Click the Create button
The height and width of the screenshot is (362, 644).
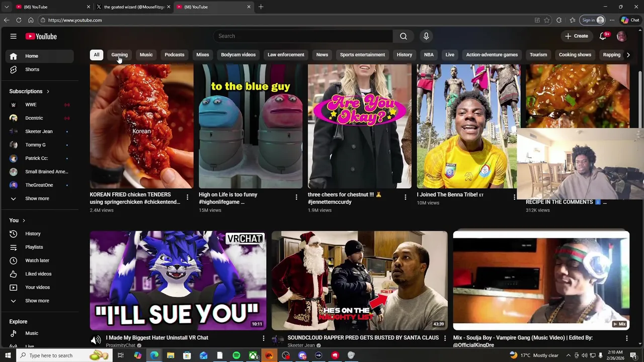tap(576, 36)
